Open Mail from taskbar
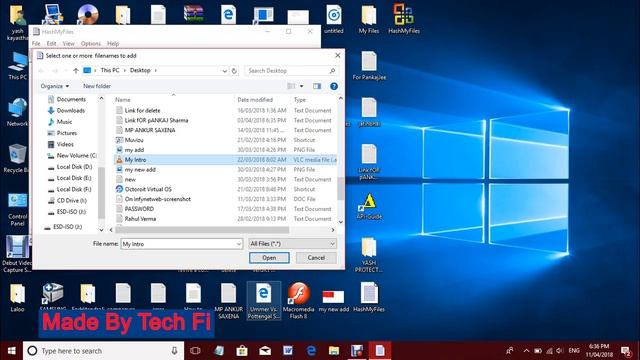This screenshot has height=360, width=640. 265,351
